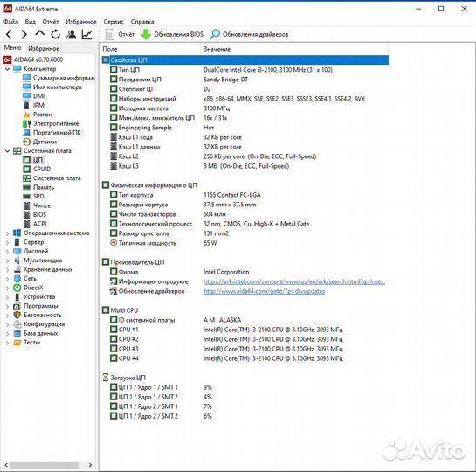Open the aida64.com driver updates link
This screenshot has width=476, height=472.
coord(264,291)
